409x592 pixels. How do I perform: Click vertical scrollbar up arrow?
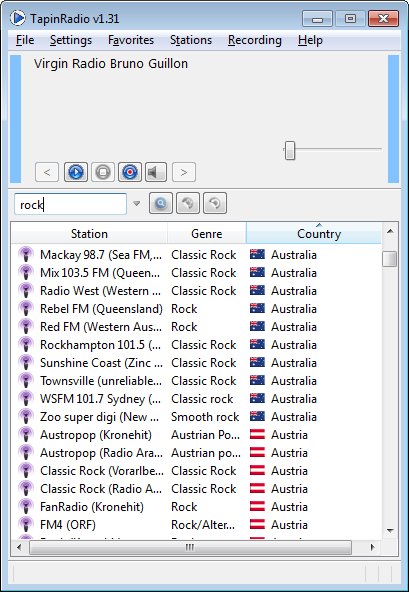(390, 231)
